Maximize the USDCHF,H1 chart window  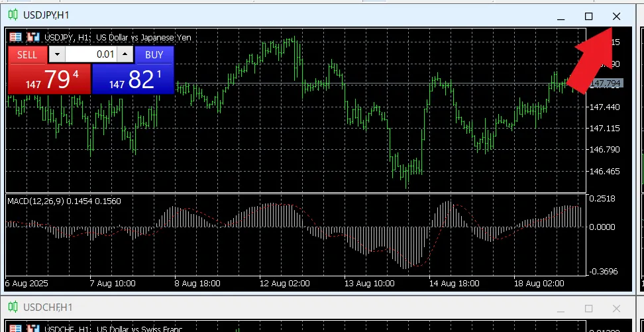click(588, 308)
